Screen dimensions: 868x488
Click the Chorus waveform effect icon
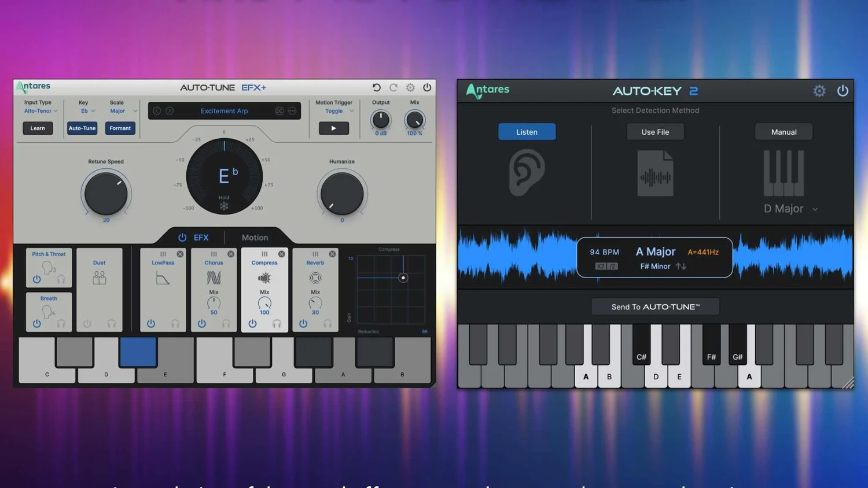214,278
